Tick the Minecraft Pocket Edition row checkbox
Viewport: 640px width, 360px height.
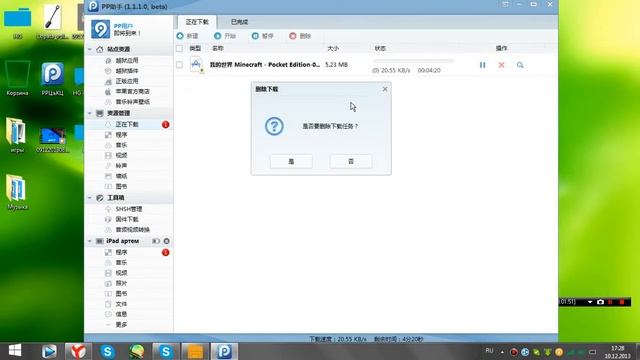pyautogui.click(x=179, y=64)
